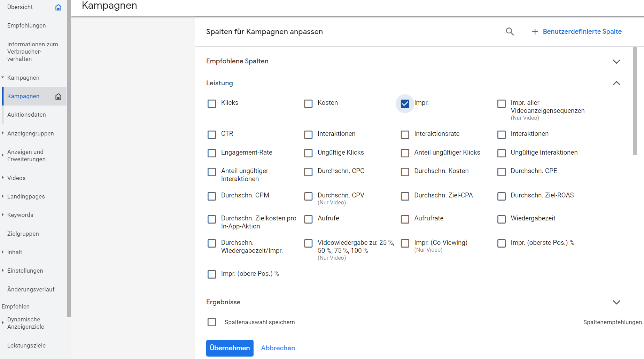Viewport: 644px width, 359px height.
Task: Collapse the Leistung section
Action: point(616,83)
